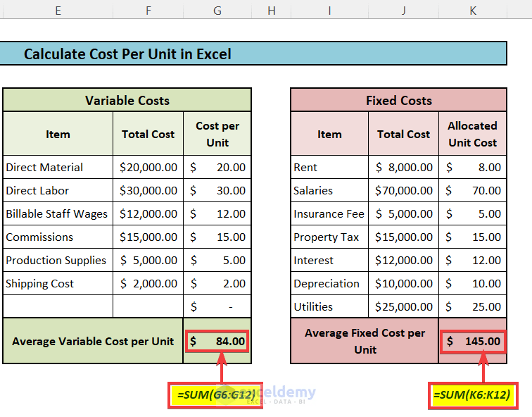Image resolution: width=532 pixels, height=417 pixels.
Task: Select Direct Labor cost per unit 30.00
Action: click(x=217, y=190)
